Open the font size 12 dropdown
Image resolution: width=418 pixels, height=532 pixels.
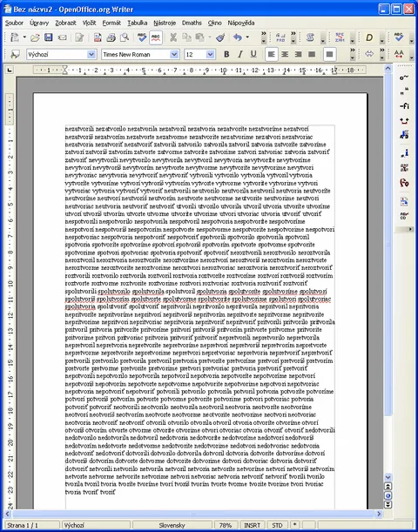point(211,54)
